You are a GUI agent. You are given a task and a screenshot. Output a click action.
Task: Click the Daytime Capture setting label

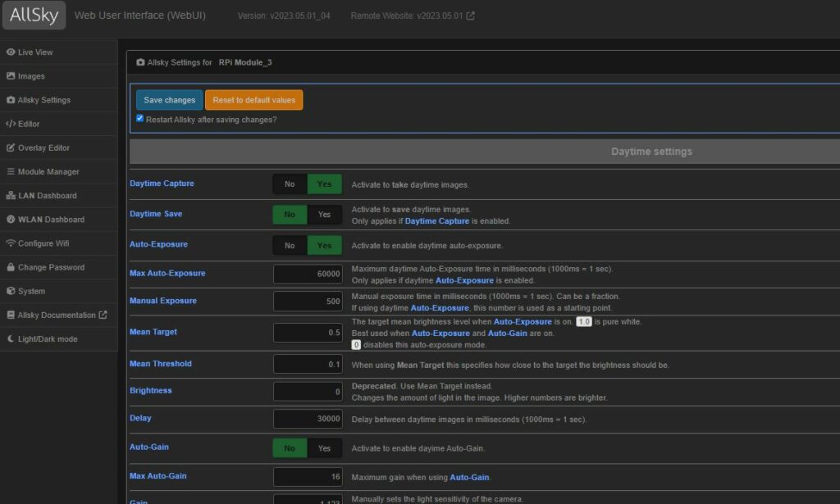click(162, 183)
